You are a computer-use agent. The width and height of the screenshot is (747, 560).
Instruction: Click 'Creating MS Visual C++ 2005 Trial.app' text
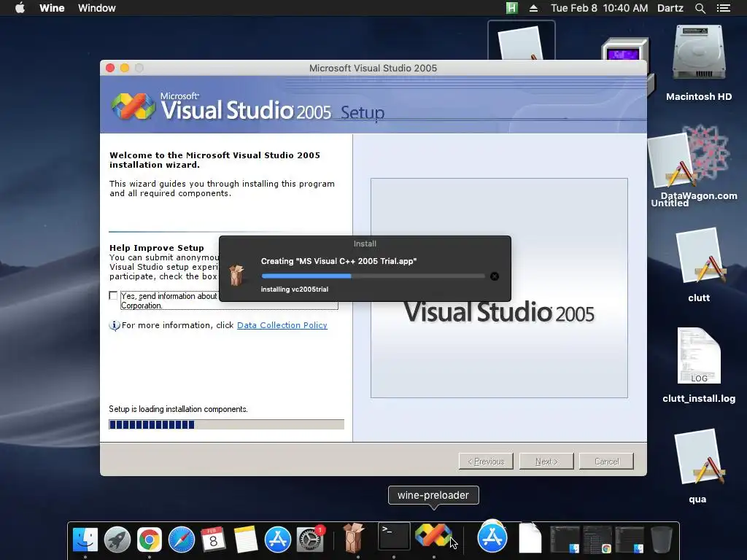click(338, 261)
